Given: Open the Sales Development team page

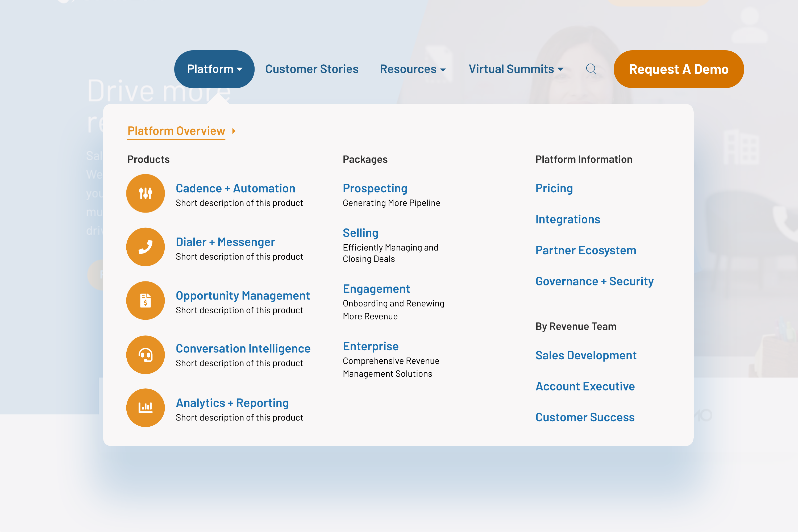Looking at the screenshot, I should 586,355.
